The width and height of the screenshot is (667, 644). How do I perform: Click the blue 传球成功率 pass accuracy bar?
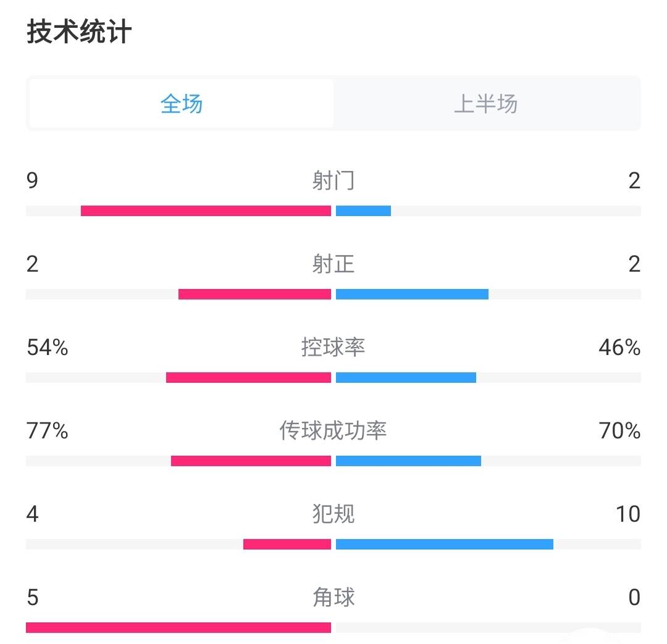point(408,461)
